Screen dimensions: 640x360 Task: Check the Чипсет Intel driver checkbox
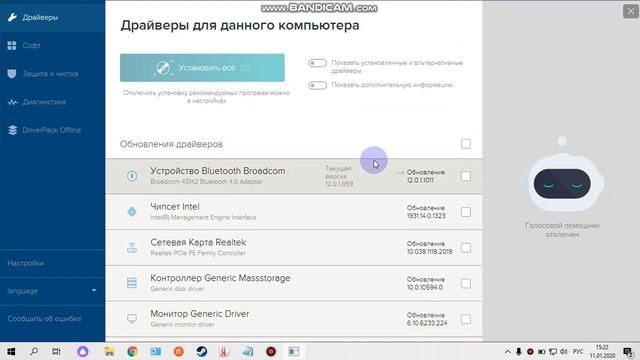pyautogui.click(x=466, y=212)
